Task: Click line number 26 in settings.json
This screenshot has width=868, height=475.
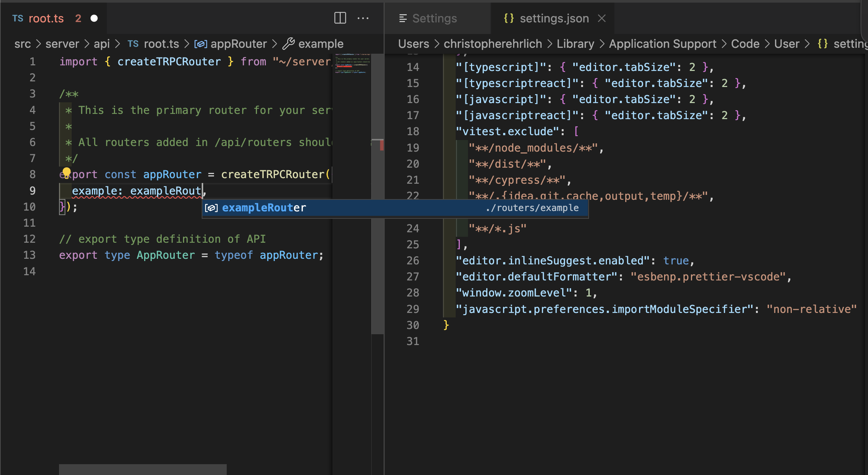Action: coord(413,261)
